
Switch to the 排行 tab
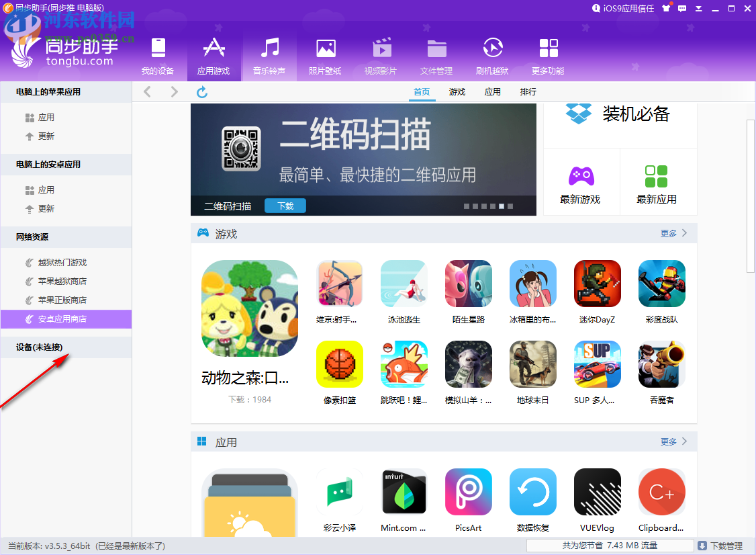[528, 92]
